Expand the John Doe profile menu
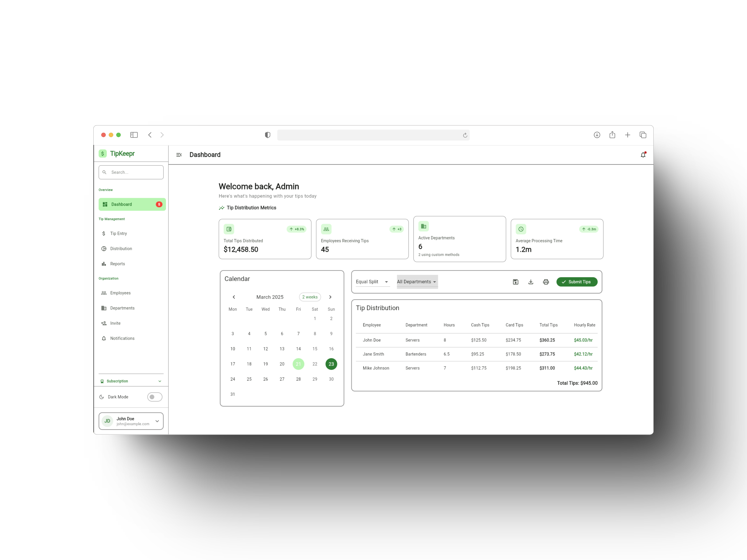 [131, 421]
